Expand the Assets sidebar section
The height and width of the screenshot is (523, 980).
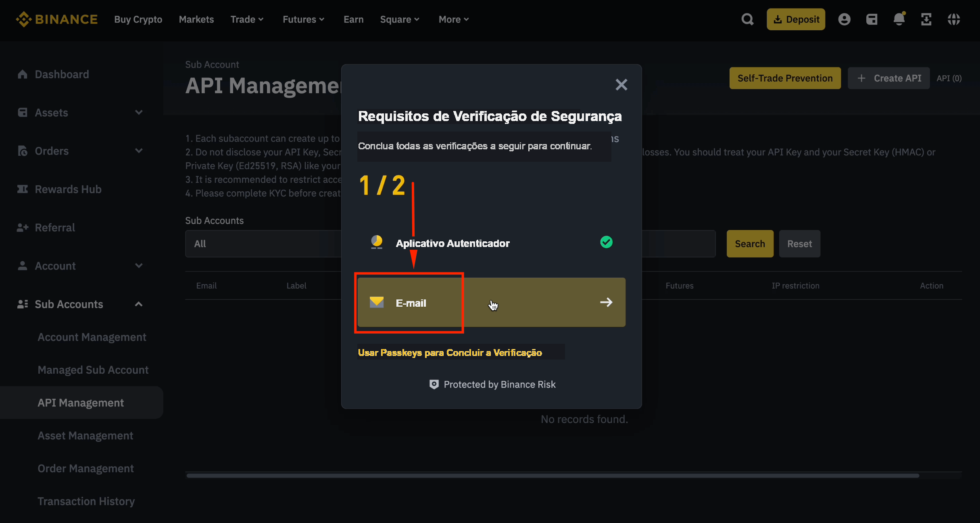point(139,113)
